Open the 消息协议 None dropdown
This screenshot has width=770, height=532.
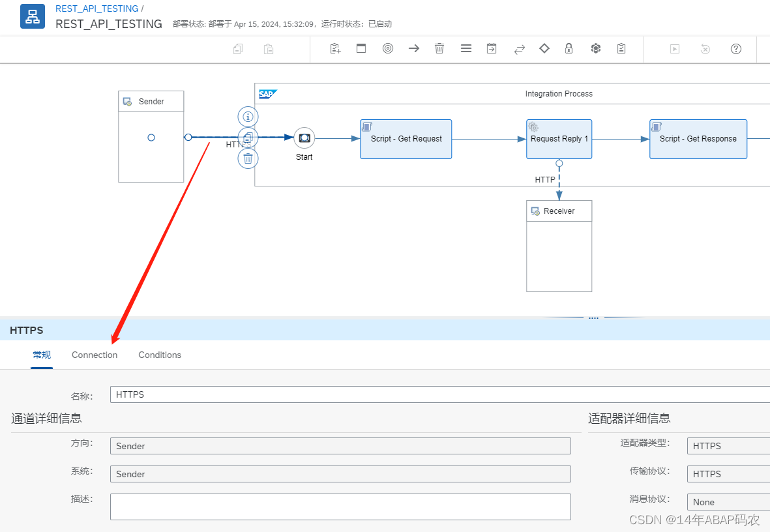tap(727, 502)
